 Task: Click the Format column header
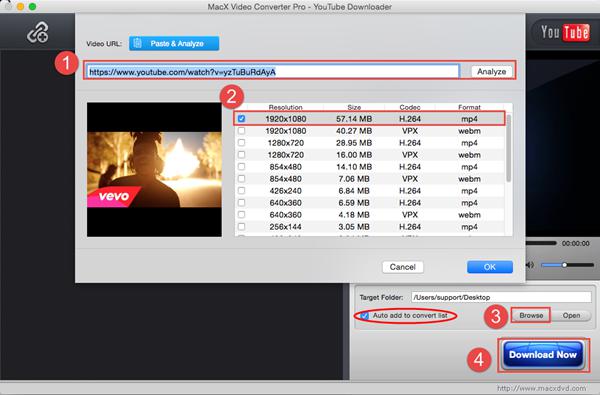pyautogui.click(x=469, y=107)
